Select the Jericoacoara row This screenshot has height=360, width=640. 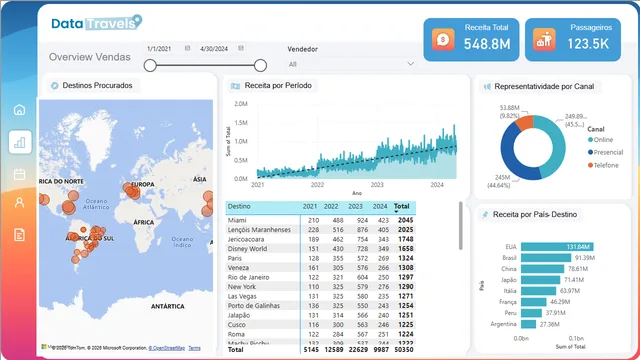(321, 239)
